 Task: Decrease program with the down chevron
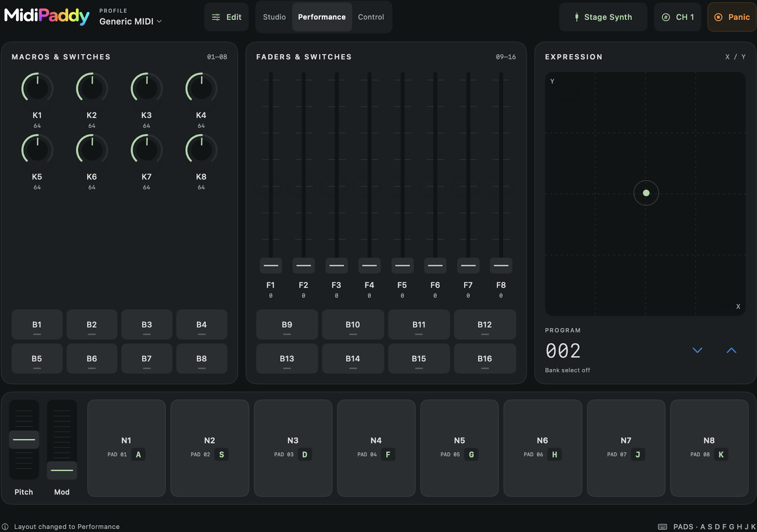pos(697,351)
